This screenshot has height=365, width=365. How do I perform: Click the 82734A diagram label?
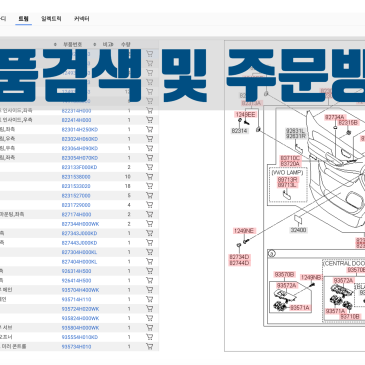point(335,117)
